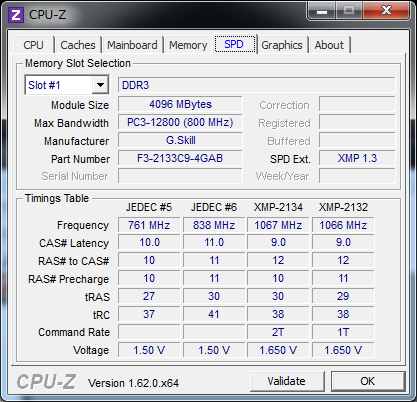Show the About tab
The image size is (417, 402).
pyautogui.click(x=329, y=45)
